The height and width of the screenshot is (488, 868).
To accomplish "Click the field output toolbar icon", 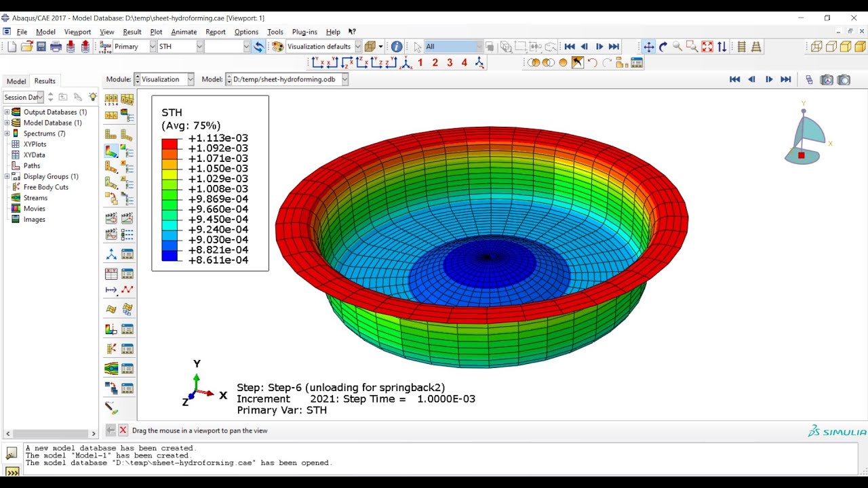I will pyautogui.click(x=105, y=47).
